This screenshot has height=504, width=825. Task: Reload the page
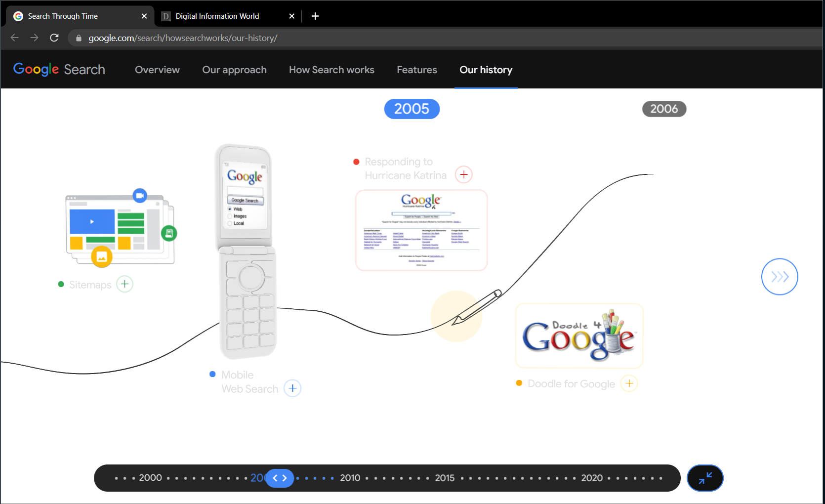[54, 38]
